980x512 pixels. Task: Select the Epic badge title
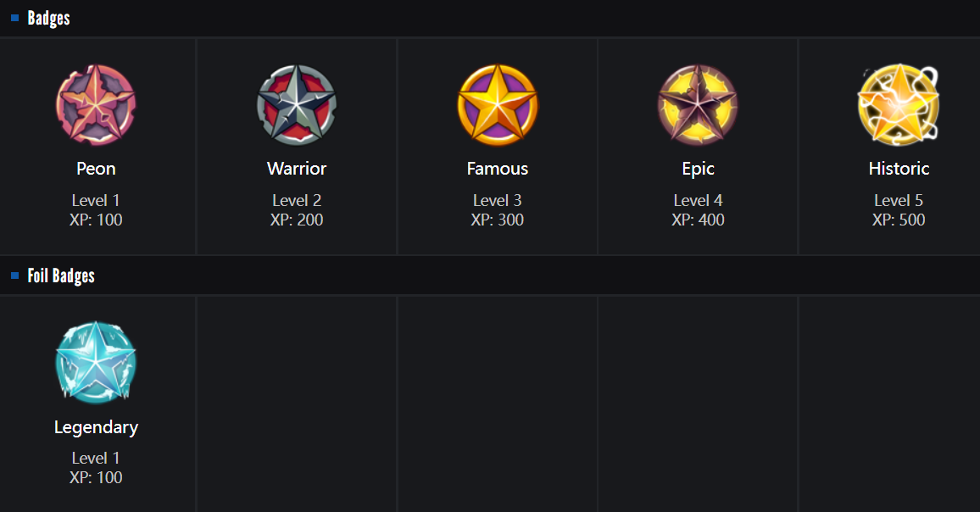tap(698, 169)
